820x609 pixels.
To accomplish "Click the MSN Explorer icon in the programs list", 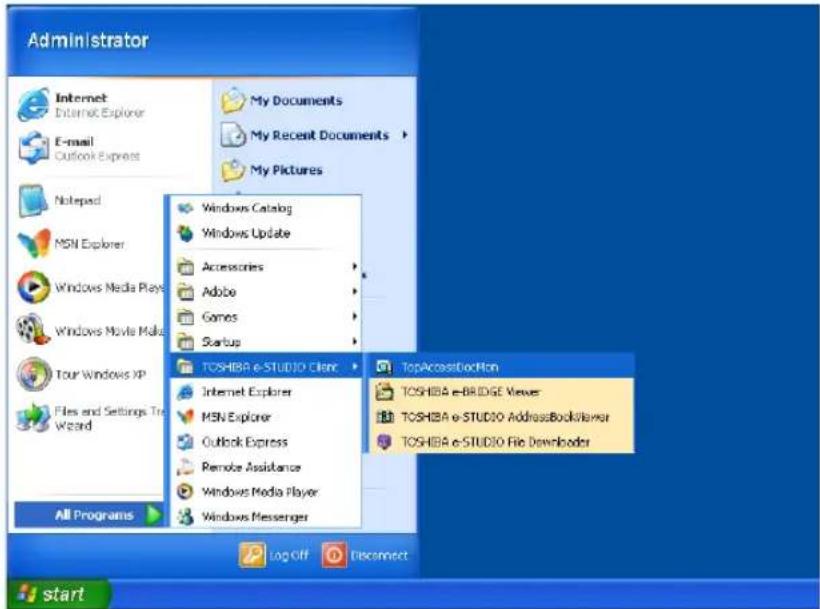I will (185, 417).
